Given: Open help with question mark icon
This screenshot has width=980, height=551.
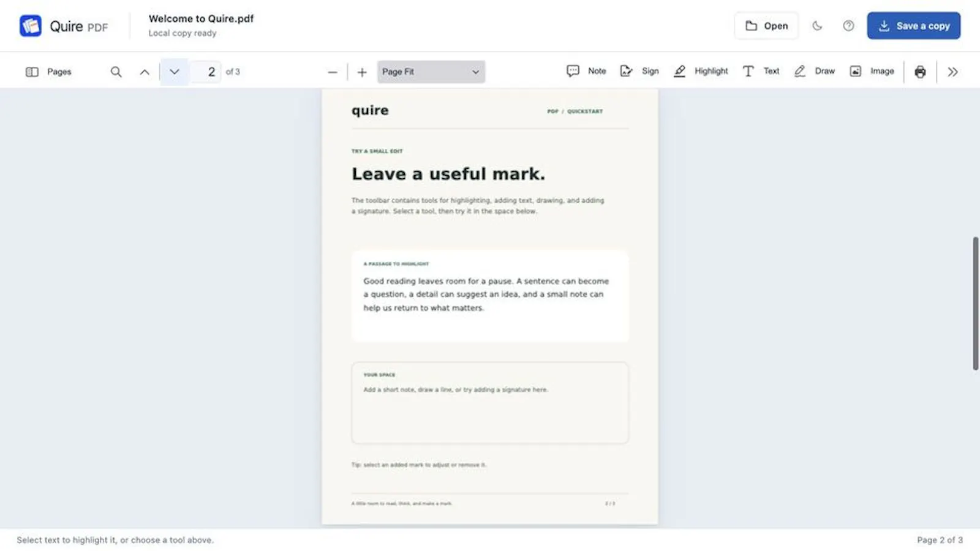Looking at the screenshot, I should click(848, 26).
